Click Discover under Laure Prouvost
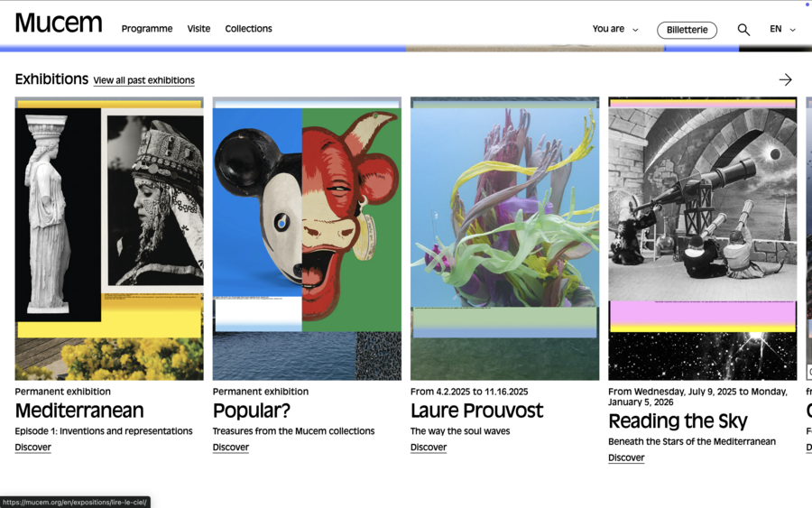The height and width of the screenshot is (508, 812). coord(429,448)
